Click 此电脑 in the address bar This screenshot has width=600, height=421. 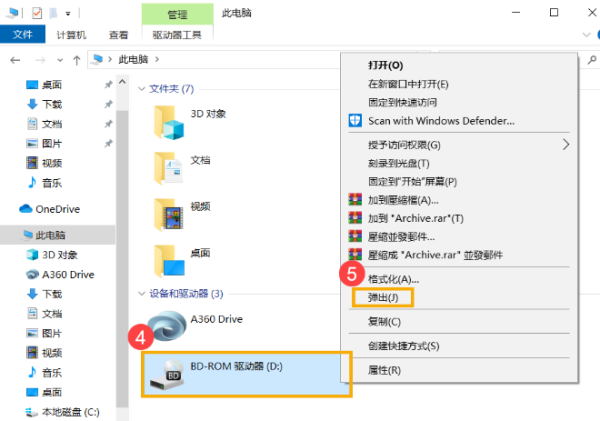coord(133,60)
